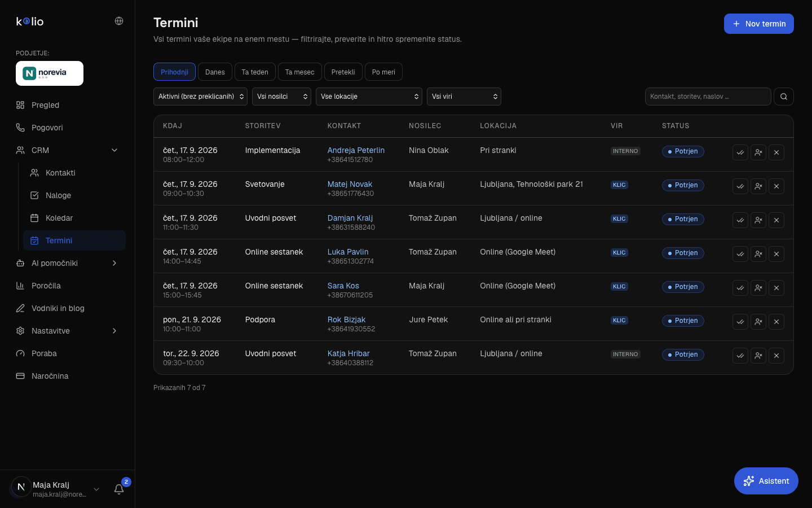Cancel the Katja Hribar appointment
The height and width of the screenshot is (508, 812).
pyautogui.click(x=776, y=356)
